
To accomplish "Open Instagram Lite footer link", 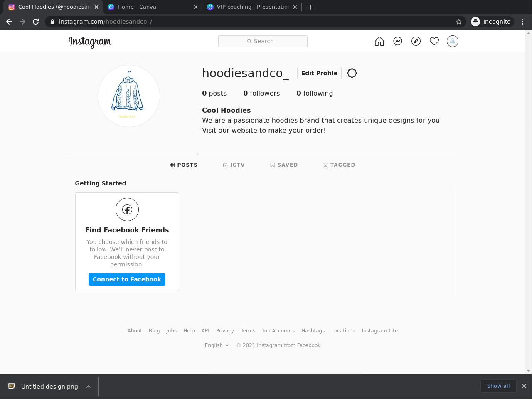I will click(x=380, y=331).
